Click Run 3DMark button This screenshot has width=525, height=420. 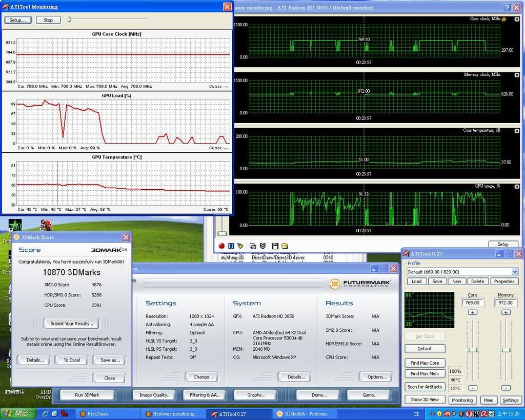[x=87, y=395]
